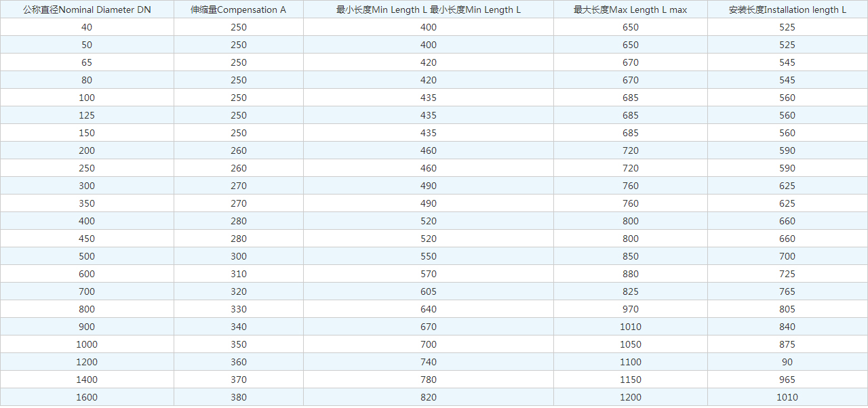Image resolution: width=868 pixels, height=408 pixels.
Task: Select the Installation length L column header
Action: [787, 9]
